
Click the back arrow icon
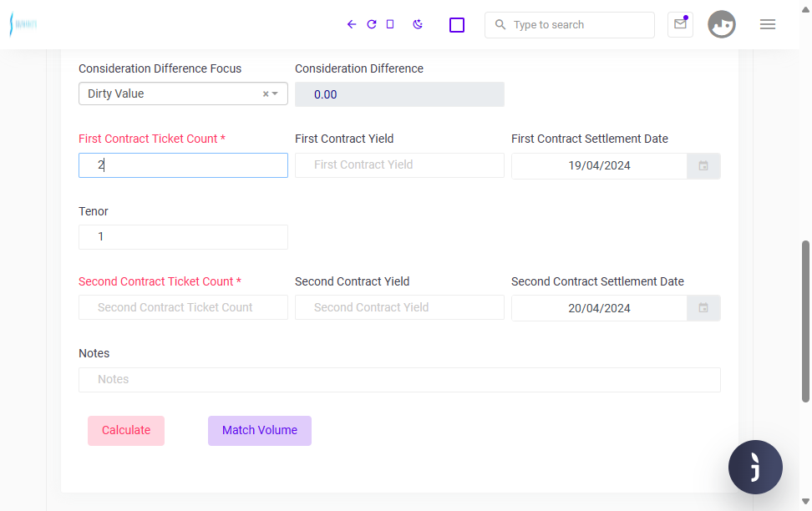(x=352, y=24)
